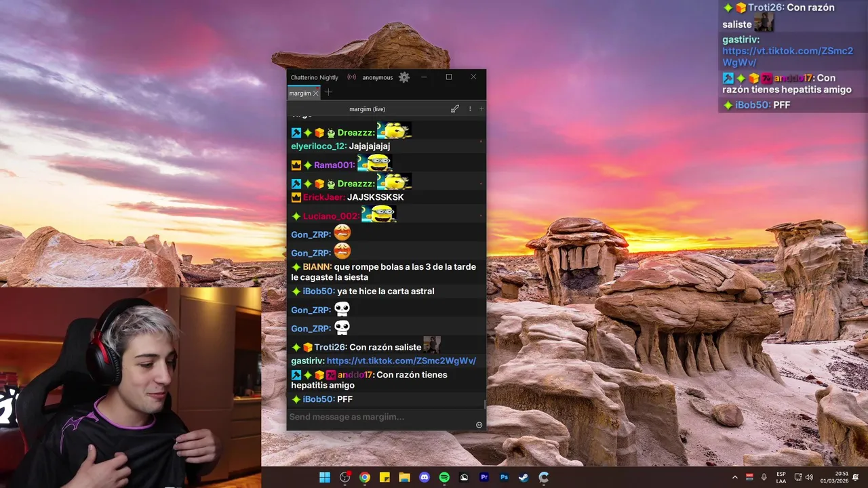Click the anonymous account label
868x488 pixels.
click(378, 77)
